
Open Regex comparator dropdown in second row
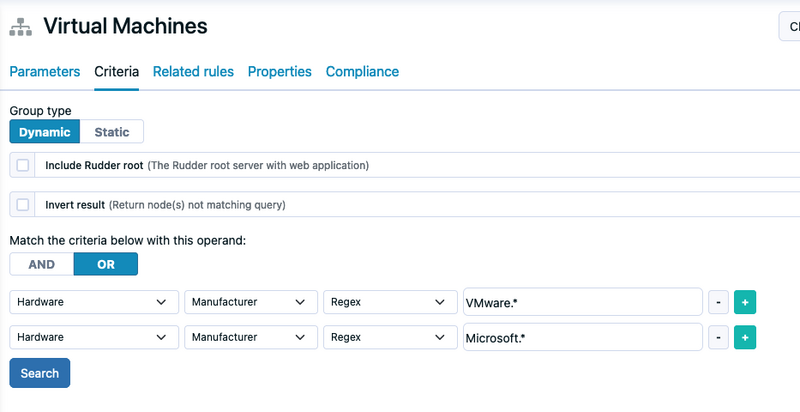[x=390, y=337]
